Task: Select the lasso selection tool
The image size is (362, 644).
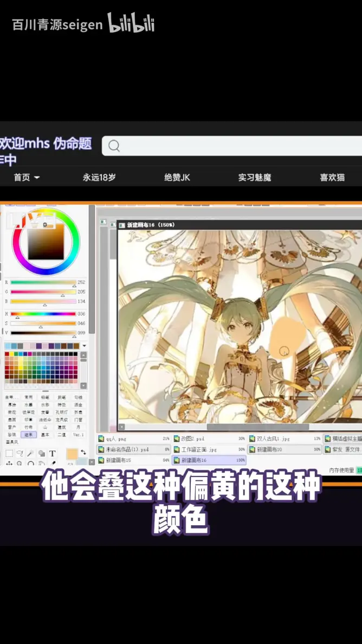Action: [20, 453]
